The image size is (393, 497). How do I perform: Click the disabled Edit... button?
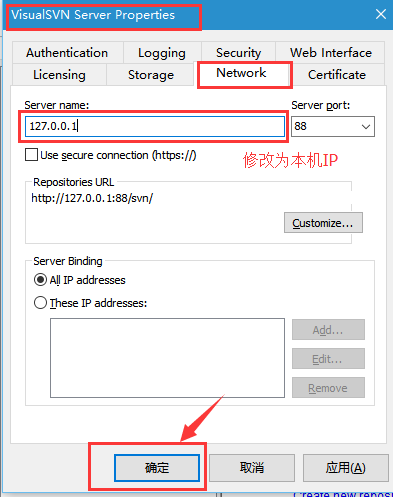328,359
